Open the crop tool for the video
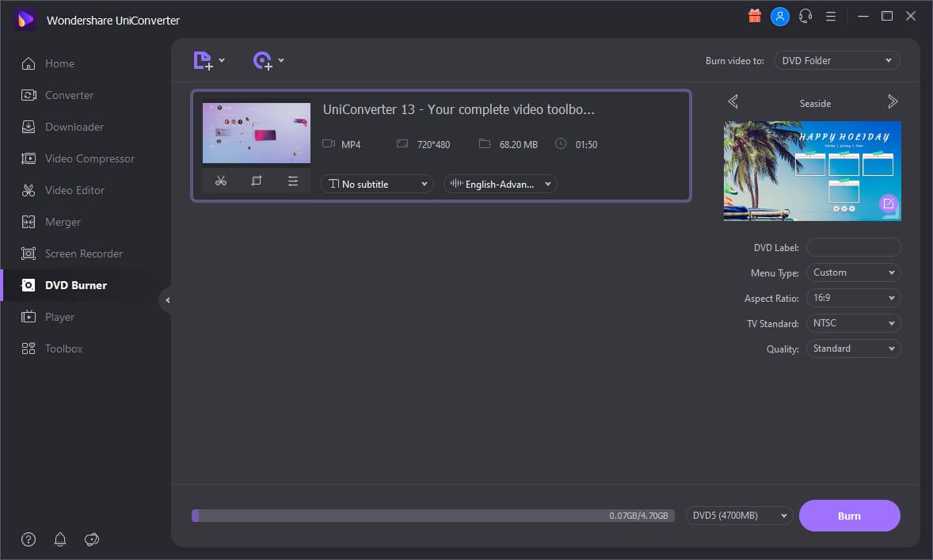 [257, 181]
